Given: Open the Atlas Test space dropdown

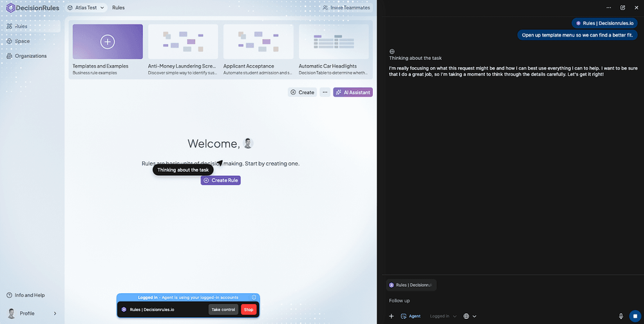Looking at the screenshot, I should point(86,7).
